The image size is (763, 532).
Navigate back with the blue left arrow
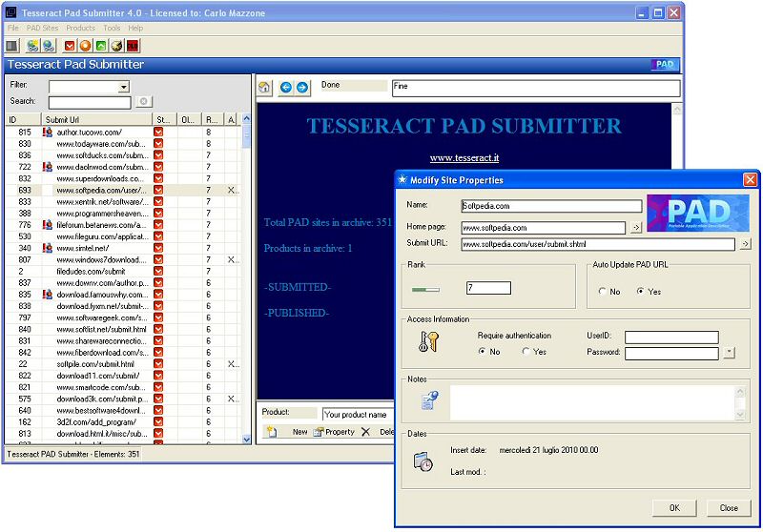(x=286, y=87)
